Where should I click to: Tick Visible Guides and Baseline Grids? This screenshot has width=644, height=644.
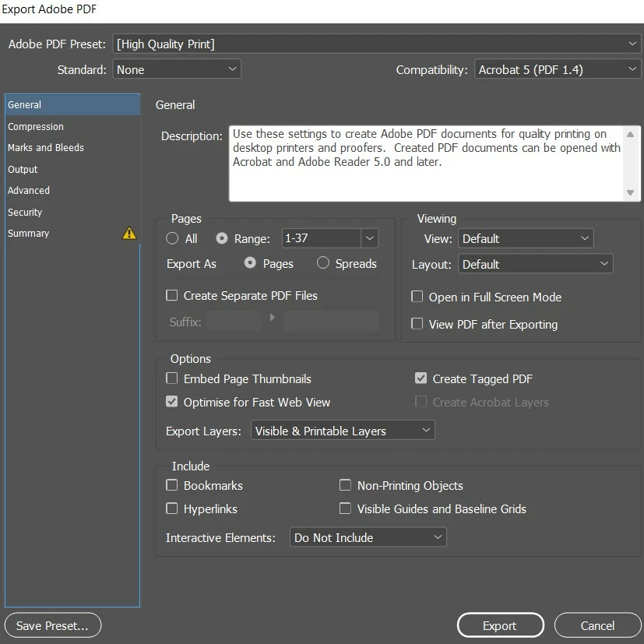click(345, 509)
